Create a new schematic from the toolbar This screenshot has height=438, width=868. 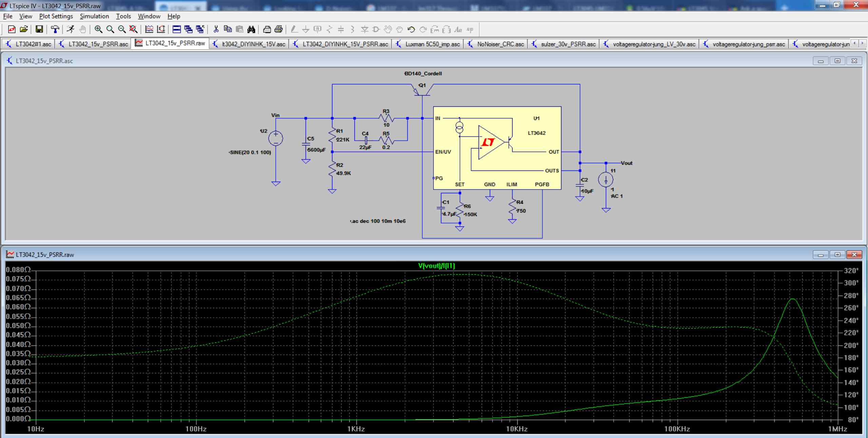click(12, 29)
